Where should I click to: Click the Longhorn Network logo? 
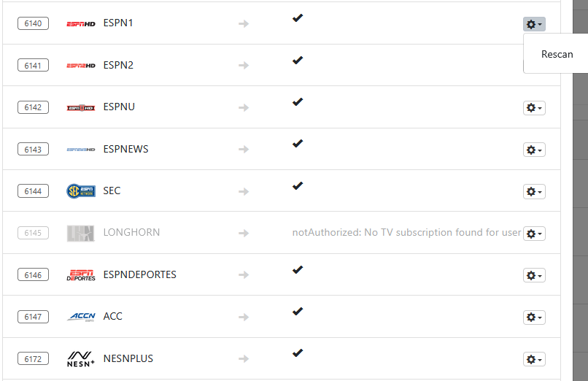click(81, 233)
